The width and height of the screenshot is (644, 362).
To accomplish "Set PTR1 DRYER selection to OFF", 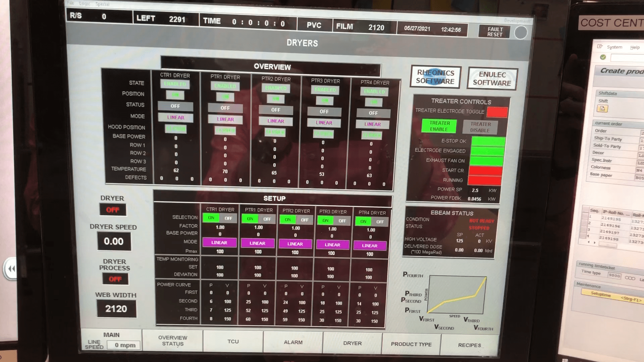I will click(x=267, y=219).
